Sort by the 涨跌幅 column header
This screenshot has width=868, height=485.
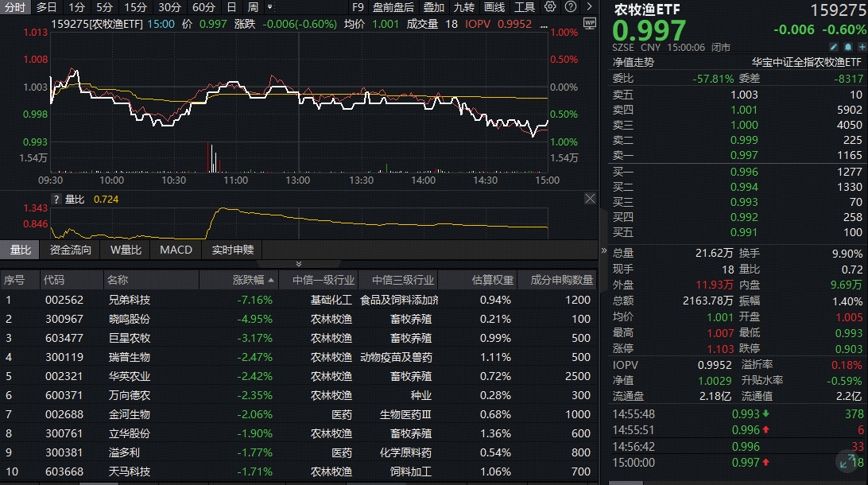(x=253, y=280)
